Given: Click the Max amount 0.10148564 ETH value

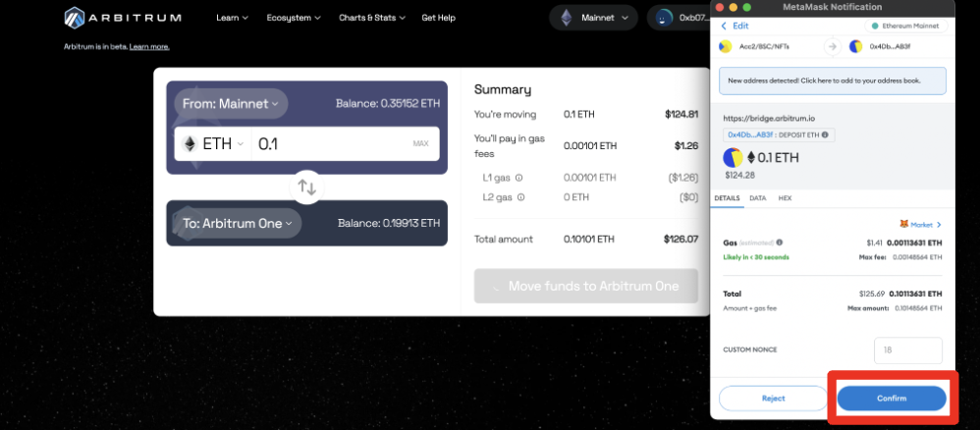Looking at the screenshot, I should tap(916, 308).
